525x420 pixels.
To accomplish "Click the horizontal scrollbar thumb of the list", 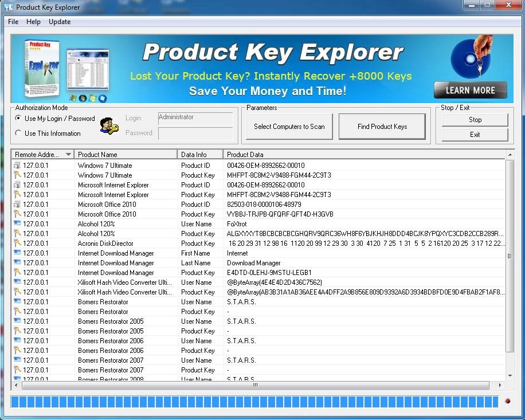I will (x=256, y=386).
